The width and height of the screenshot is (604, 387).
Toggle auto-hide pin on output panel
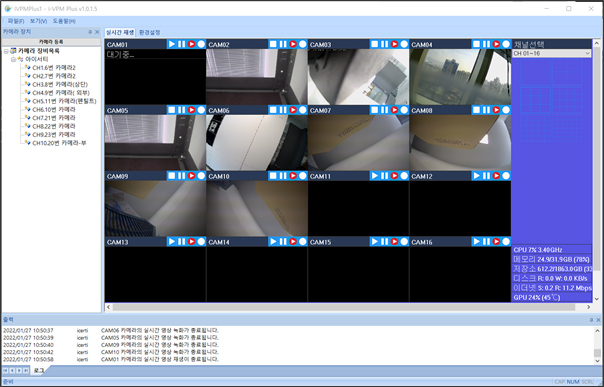coord(591,320)
